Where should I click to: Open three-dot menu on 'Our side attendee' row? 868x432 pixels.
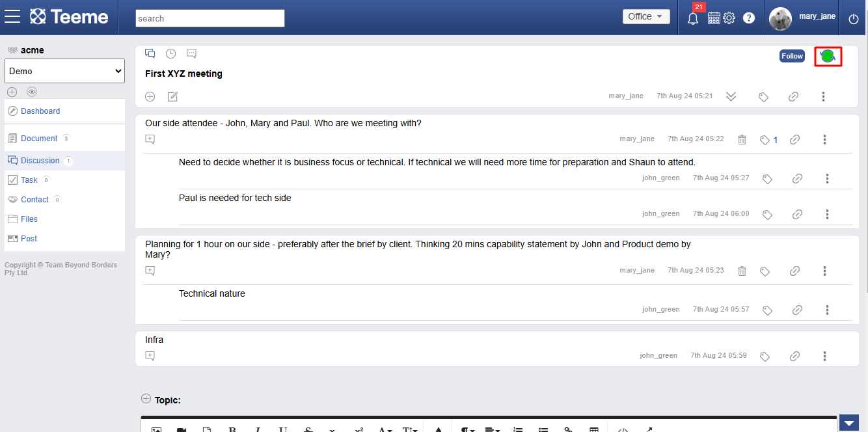point(824,139)
